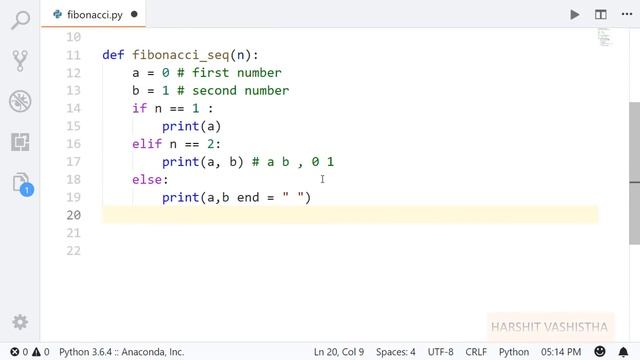The width and height of the screenshot is (640, 360).
Task: Open notifications bell
Action: coord(623,352)
